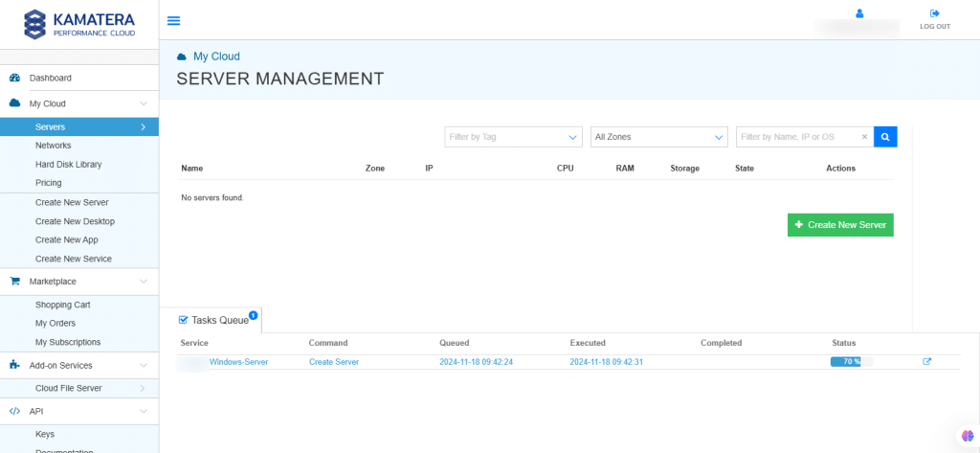Image resolution: width=980 pixels, height=453 pixels.
Task: Open the All Zones dropdown
Action: 658,137
